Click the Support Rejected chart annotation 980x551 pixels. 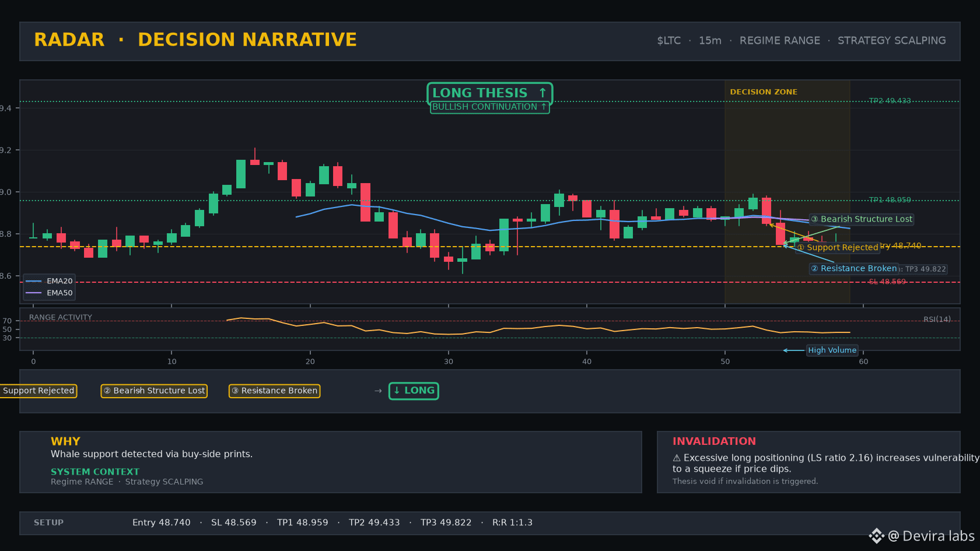tap(838, 247)
